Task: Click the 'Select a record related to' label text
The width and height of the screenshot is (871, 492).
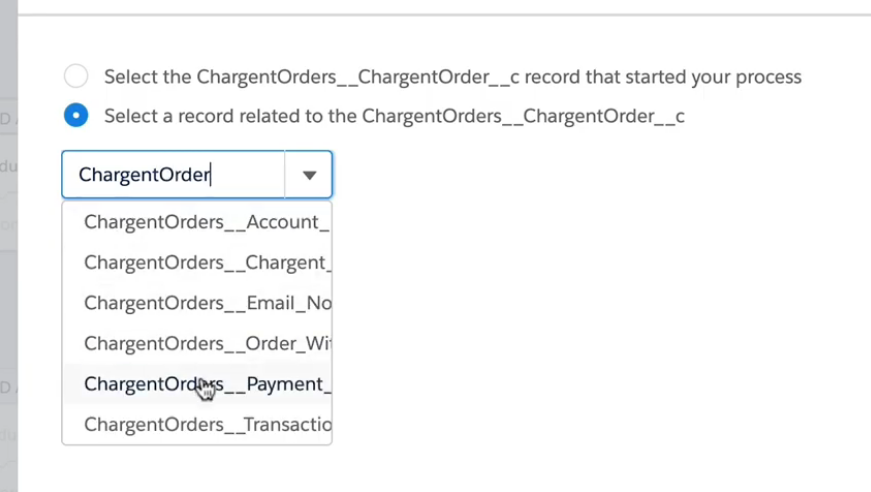Action: tap(394, 116)
